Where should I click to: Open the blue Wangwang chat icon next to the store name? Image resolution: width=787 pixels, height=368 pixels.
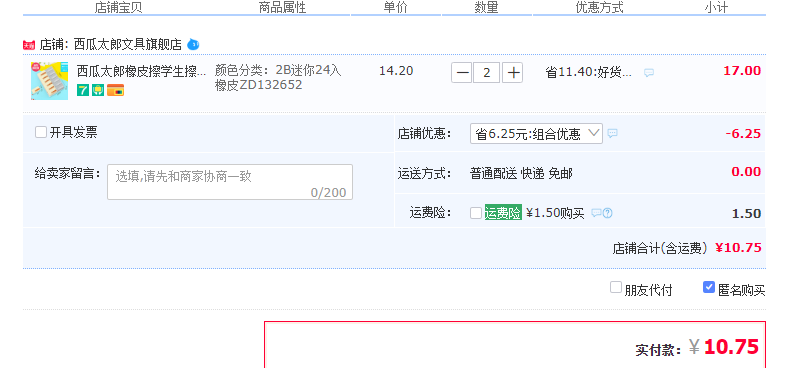click(x=193, y=45)
